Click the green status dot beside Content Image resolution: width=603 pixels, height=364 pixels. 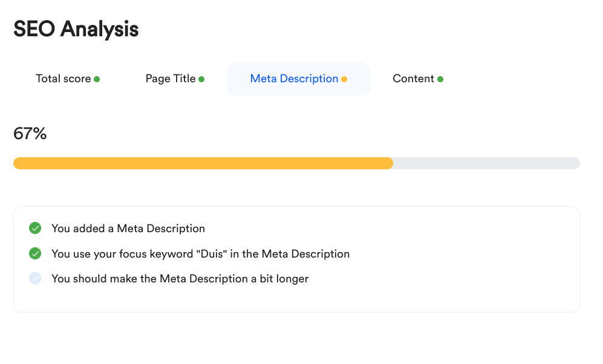coord(440,79)
